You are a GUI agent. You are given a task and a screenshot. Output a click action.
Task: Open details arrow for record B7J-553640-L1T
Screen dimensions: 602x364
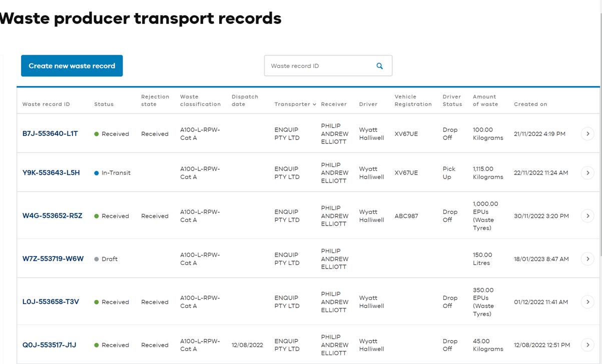[587, 134]
